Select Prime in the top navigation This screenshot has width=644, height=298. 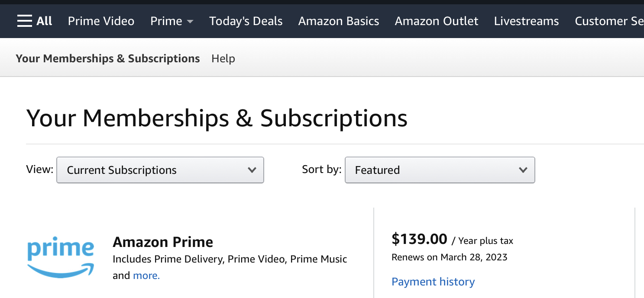(x=166, y=21)
